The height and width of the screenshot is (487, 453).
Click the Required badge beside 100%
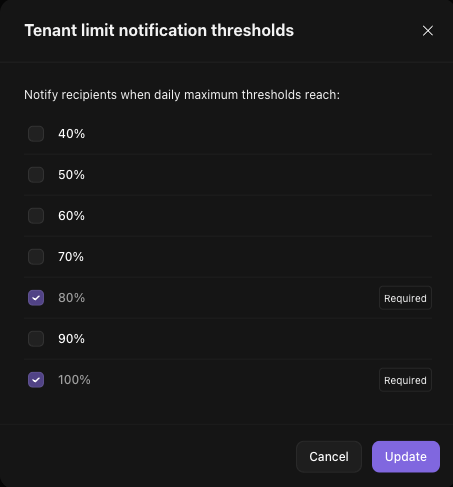tap(405, 380)
